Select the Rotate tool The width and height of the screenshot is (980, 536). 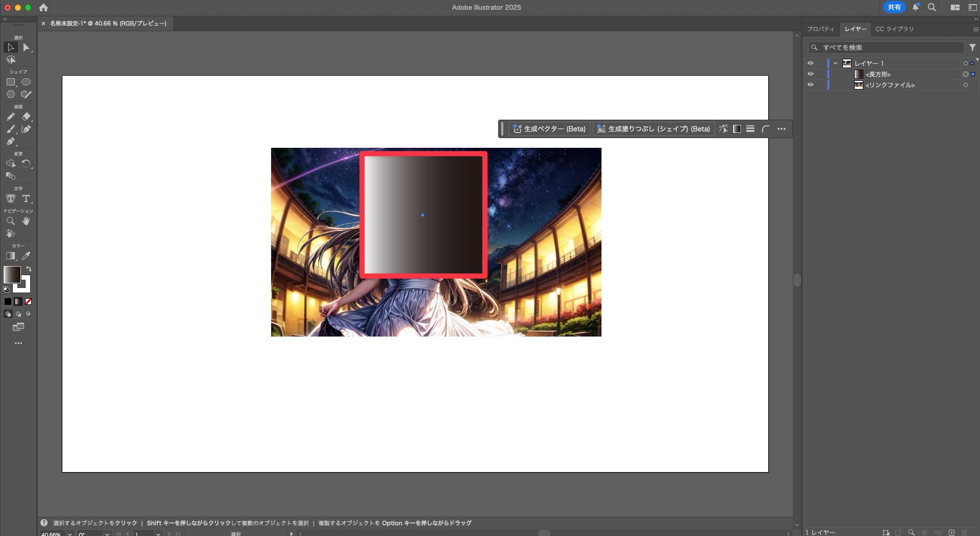pyautogui.click(x=26, y=164)
